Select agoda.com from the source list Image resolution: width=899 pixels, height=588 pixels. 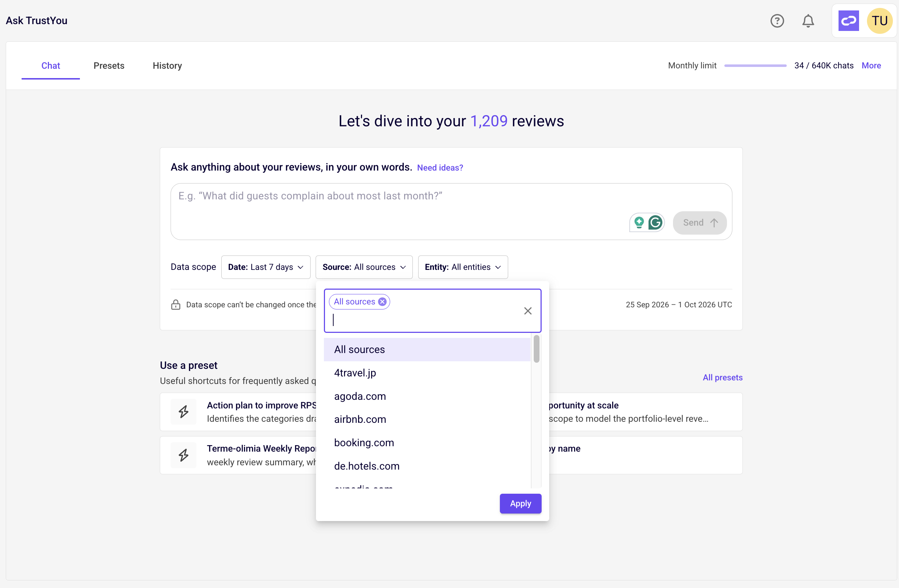coord(427,396)
